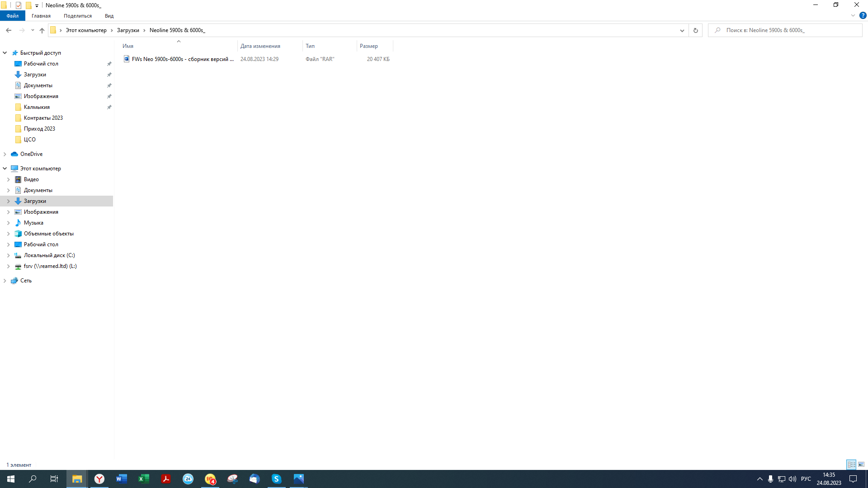The image size is (868, 488).
Task: Collapse the Этот компьютер tree node
Action: click(x=5, y=169)
